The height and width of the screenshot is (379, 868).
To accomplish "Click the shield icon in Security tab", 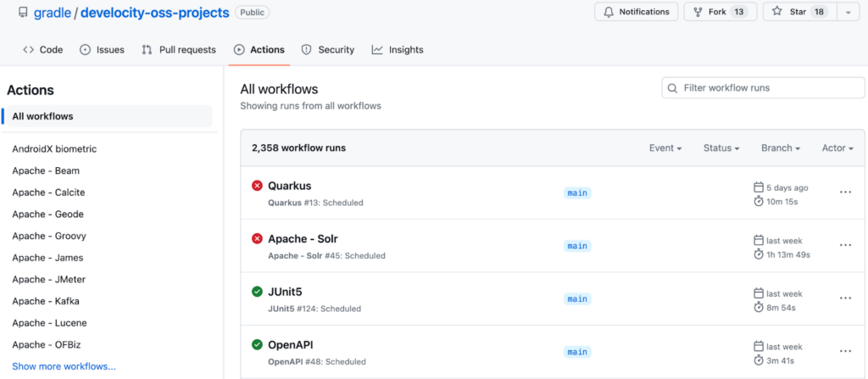I will tap(306, 50).
